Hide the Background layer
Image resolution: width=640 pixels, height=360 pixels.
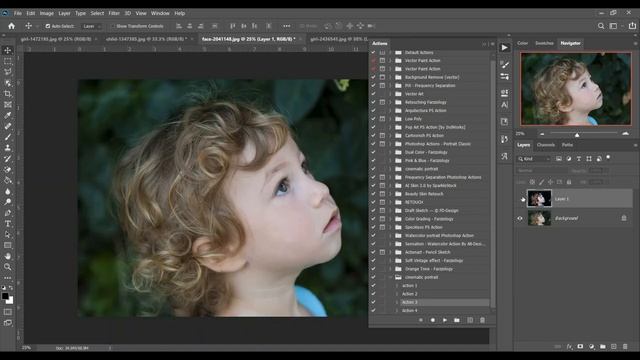coord(520,218)
